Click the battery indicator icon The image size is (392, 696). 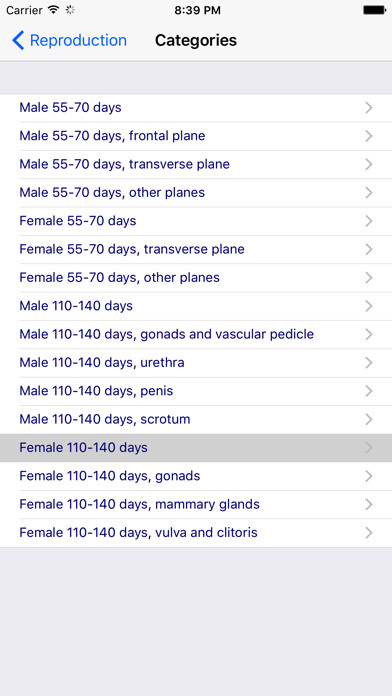374,10
